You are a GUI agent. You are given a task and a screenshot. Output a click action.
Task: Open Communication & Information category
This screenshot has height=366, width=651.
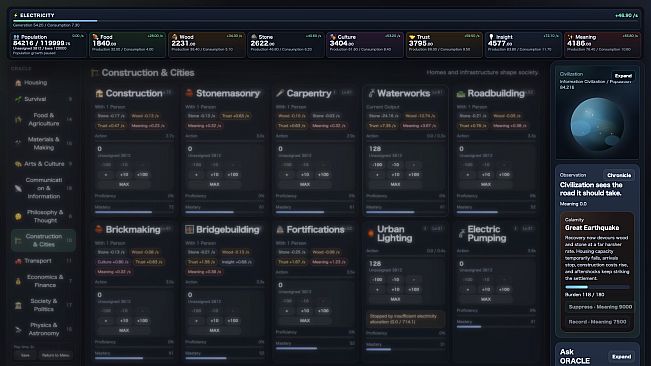43,188
